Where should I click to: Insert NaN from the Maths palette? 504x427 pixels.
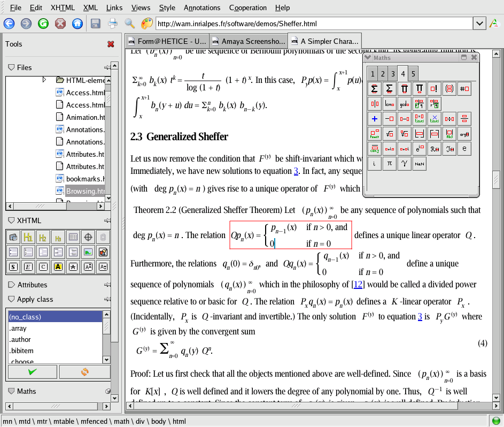(x=420, y=163)
